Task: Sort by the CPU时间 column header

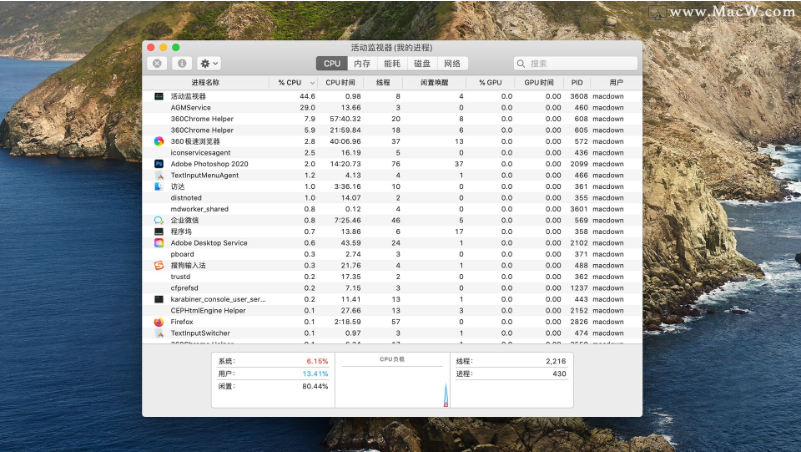Action: [x=340, y=82]
